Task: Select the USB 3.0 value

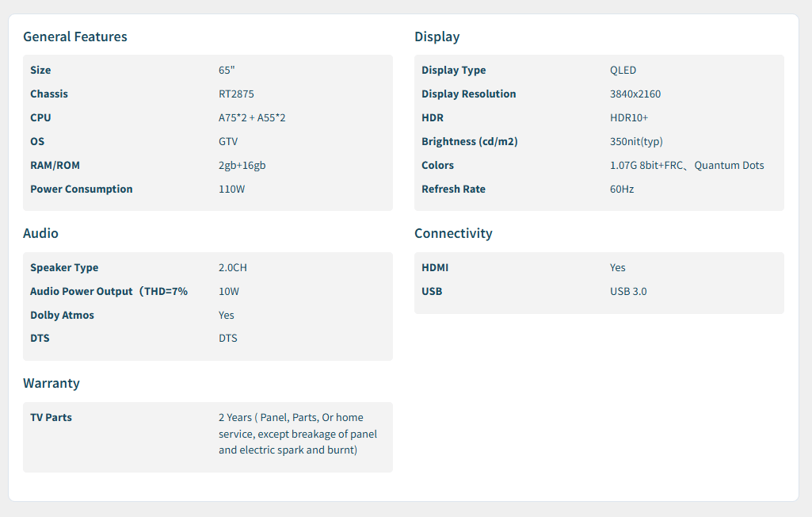Action: click(628, 291)
